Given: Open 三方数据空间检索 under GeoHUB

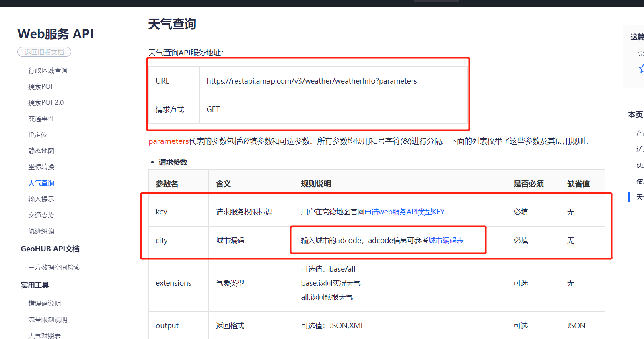Looking at the screenshot, I should click(x=54, y=268).
